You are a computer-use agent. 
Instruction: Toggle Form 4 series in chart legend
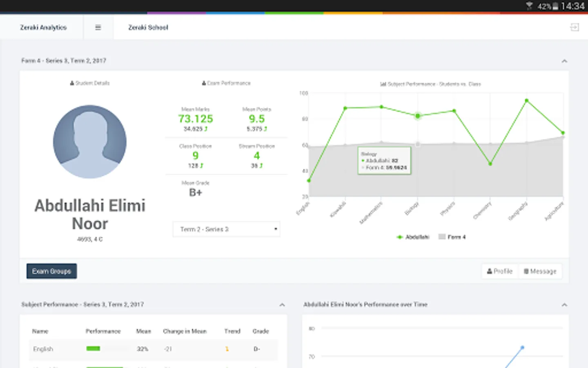coord(452,237)
